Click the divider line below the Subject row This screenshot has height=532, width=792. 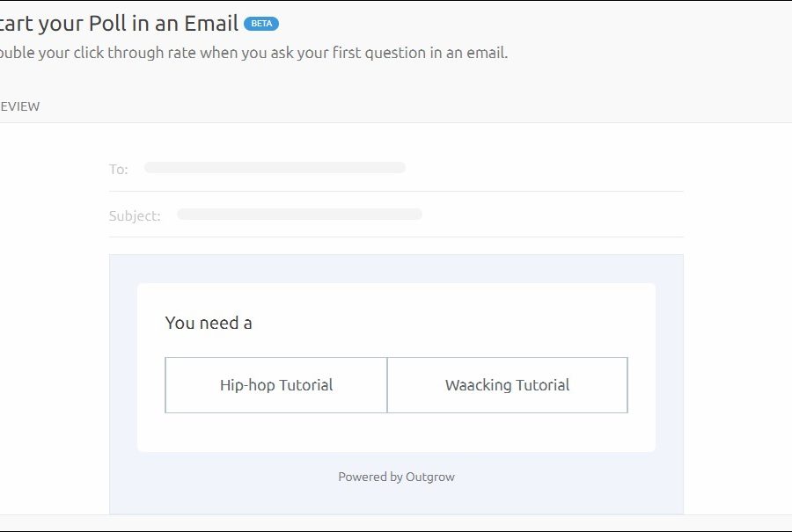pyautogui.click(x=396, y=237)
